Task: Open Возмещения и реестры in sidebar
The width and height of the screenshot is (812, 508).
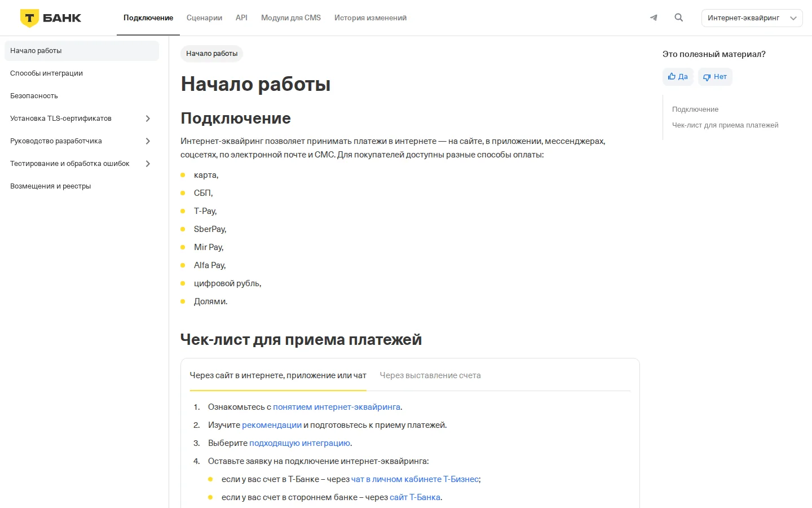Action: 82,186
